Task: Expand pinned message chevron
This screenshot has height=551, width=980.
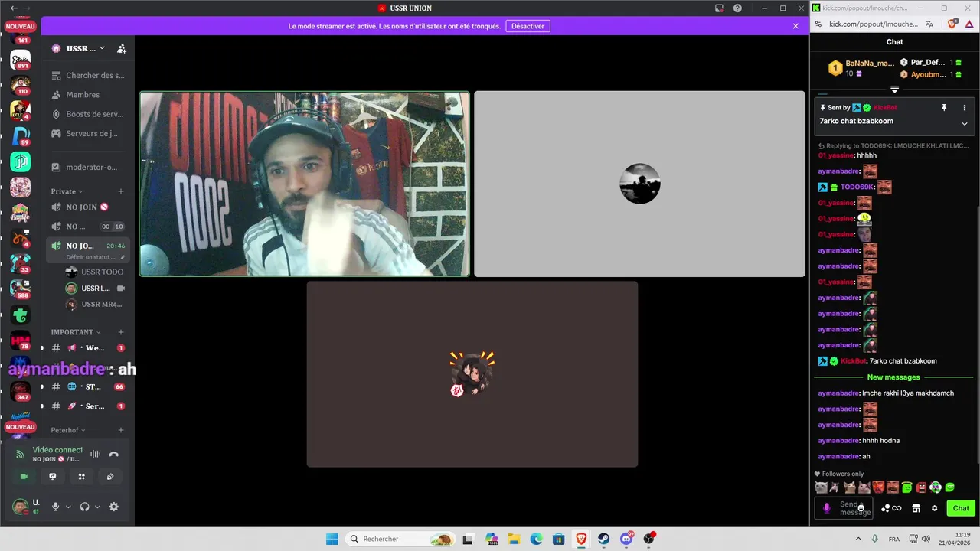Action: pos(965,124)
